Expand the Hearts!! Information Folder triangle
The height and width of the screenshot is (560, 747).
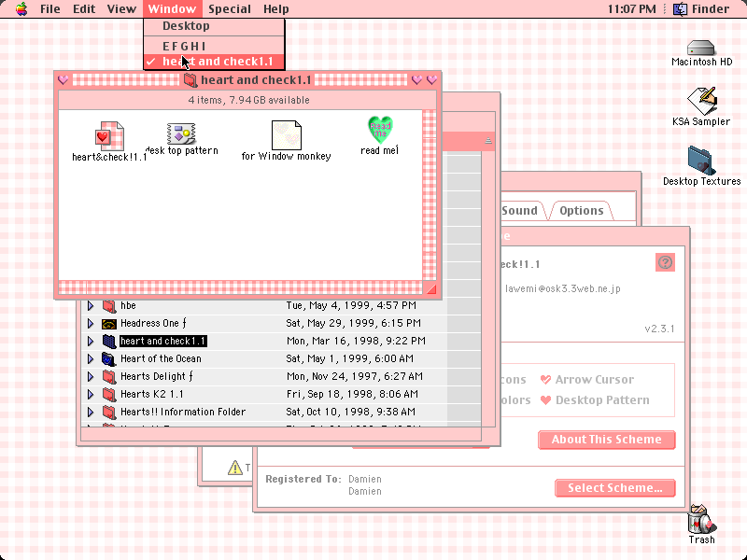[x=91, y=413]
